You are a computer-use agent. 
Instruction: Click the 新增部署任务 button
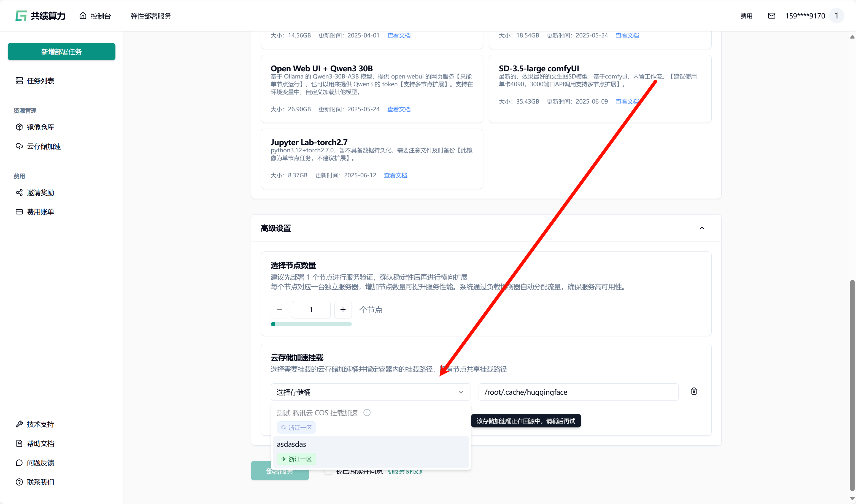click(61, 52)
